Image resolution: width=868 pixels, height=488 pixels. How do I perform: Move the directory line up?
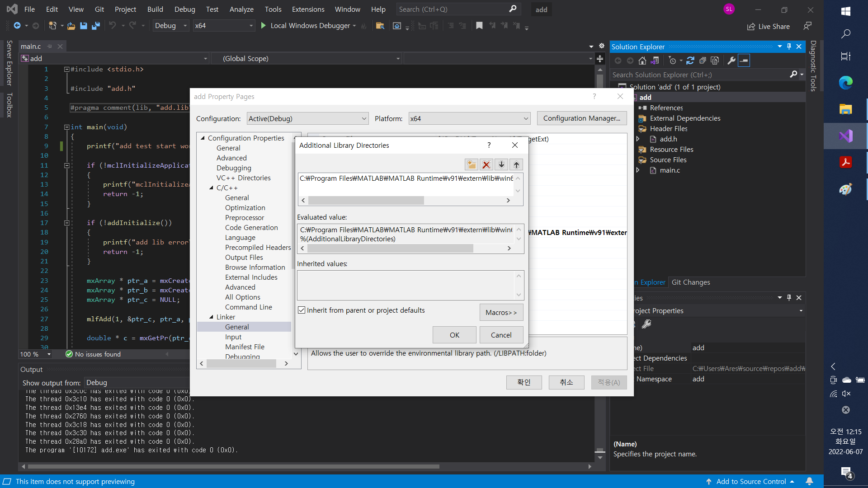pyautogui.click(x=516, y=164)
